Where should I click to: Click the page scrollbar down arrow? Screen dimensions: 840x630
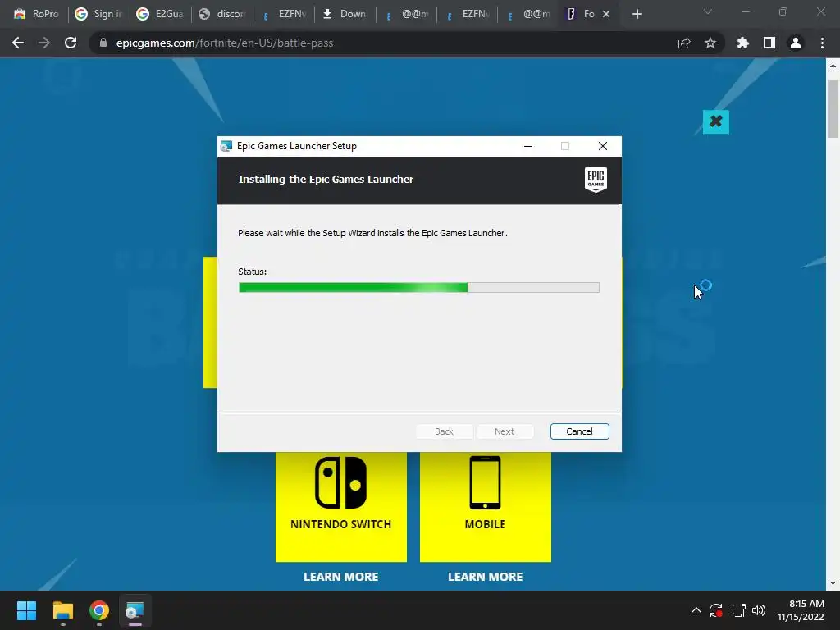833,583
